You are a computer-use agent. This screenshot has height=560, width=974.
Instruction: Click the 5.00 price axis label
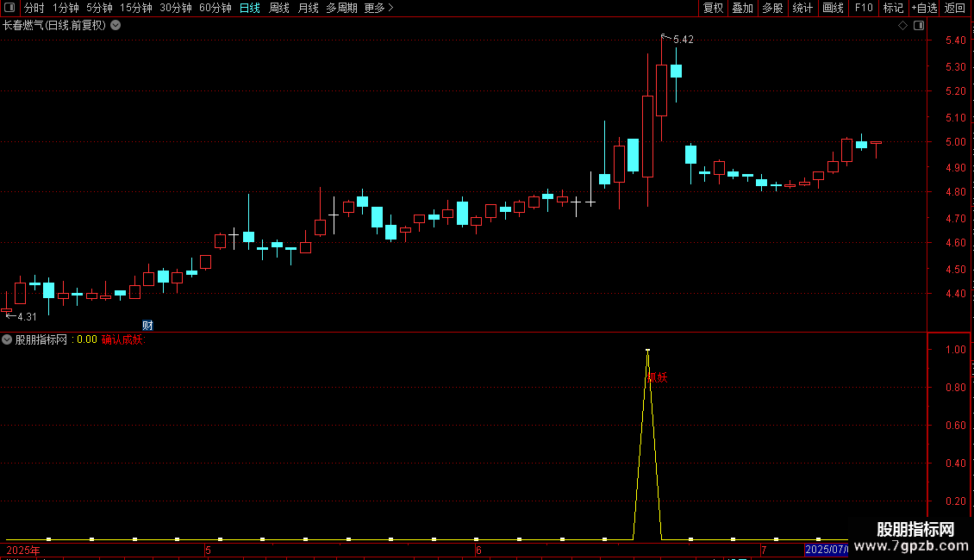point(955,142)
